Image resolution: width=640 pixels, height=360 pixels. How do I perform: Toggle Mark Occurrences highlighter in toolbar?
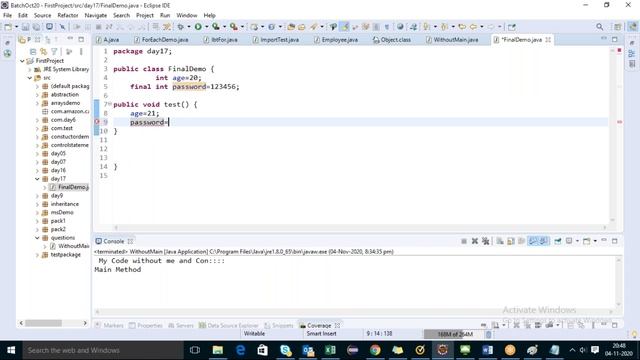coord(345,27)
